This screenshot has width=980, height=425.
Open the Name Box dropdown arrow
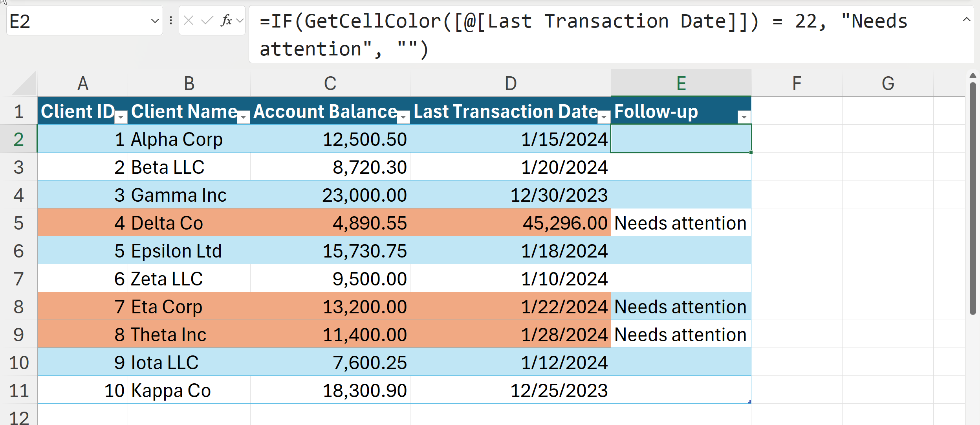click(155, 21)
